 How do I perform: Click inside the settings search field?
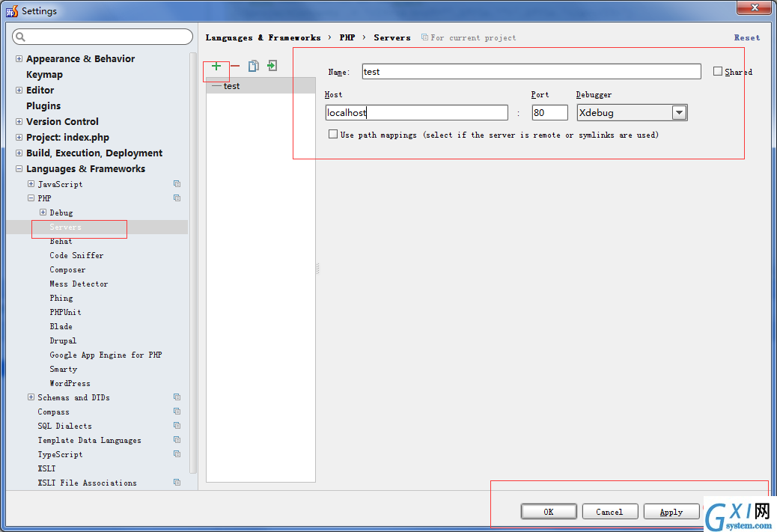pyautogui.click(x=103, y=37)
